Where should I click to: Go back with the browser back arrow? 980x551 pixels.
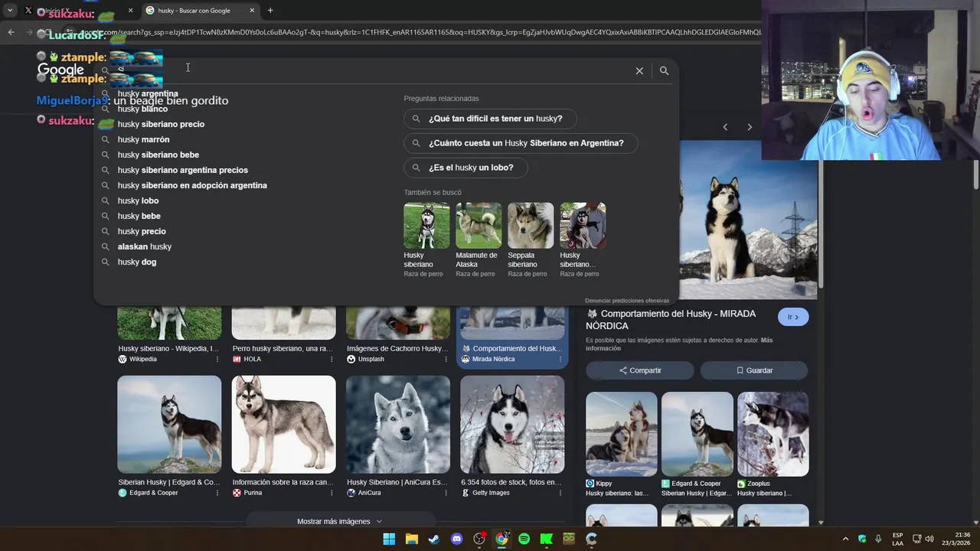pos(11,32)
